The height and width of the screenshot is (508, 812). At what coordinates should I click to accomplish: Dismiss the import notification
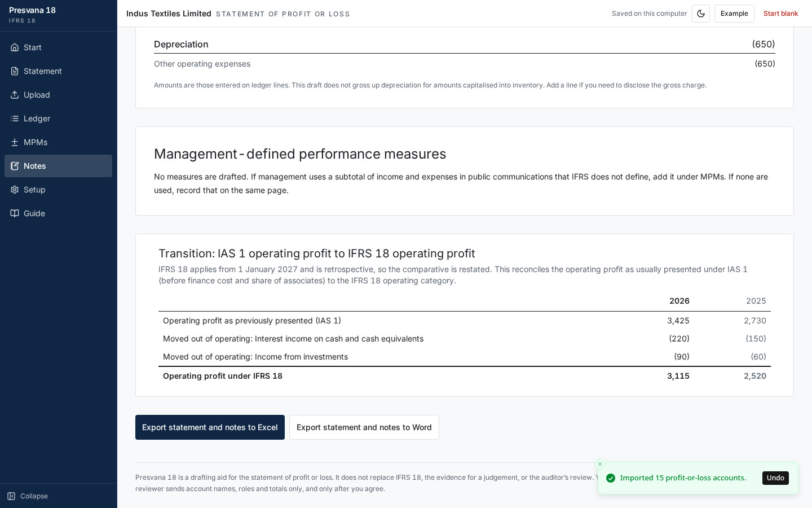coord(600,464)
